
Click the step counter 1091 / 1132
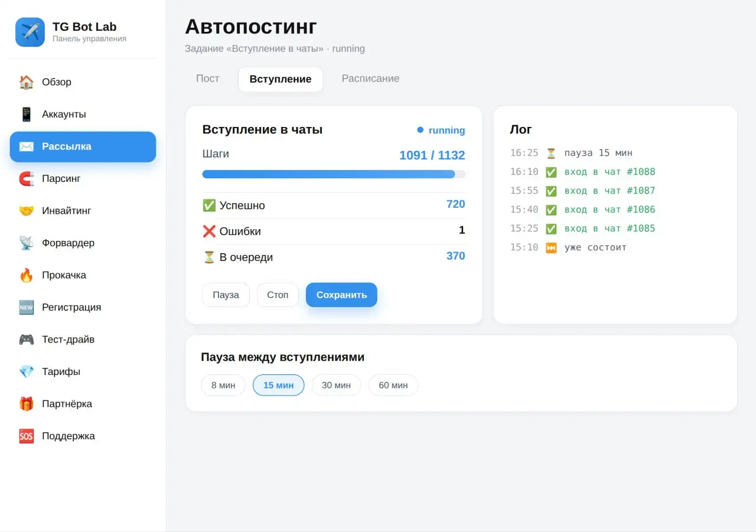click(x=432, y=155)
